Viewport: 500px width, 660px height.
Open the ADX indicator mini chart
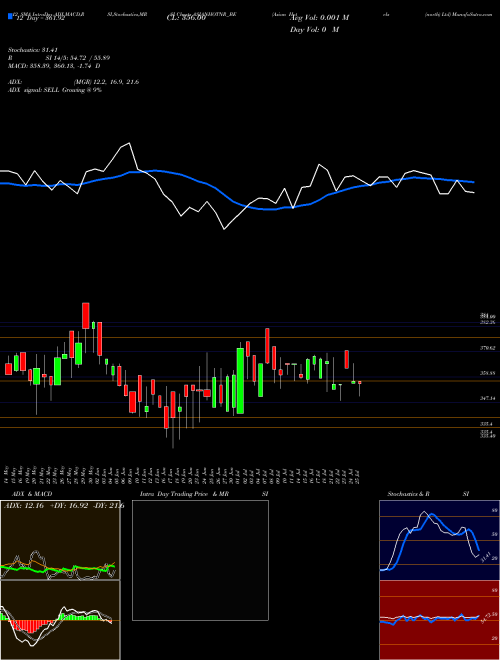pyautogui.click(x=60, y=540)
